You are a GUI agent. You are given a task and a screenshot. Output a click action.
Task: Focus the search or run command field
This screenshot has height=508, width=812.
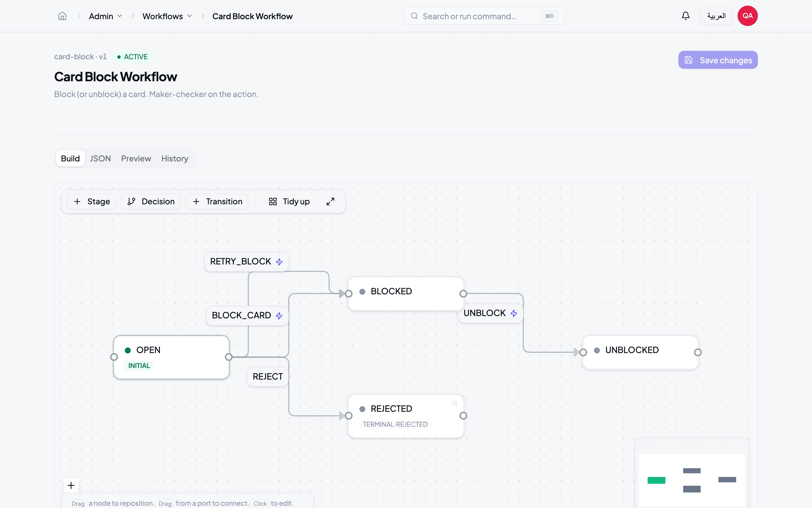(484, 16)
